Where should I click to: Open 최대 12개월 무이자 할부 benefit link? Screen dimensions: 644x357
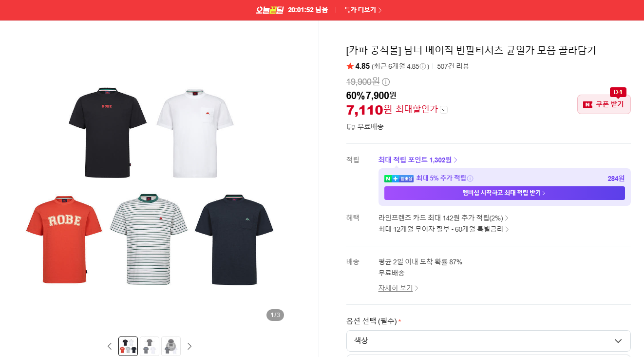(x=444, y=229)
